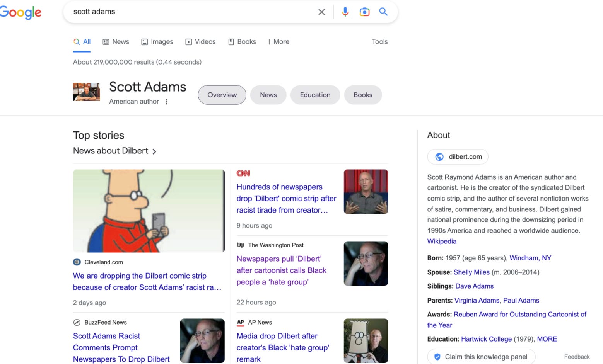This screenshot has width=603, height=364.
Task: Open CNN story thumbnail of Scott Adams
Action: [366, 192]
